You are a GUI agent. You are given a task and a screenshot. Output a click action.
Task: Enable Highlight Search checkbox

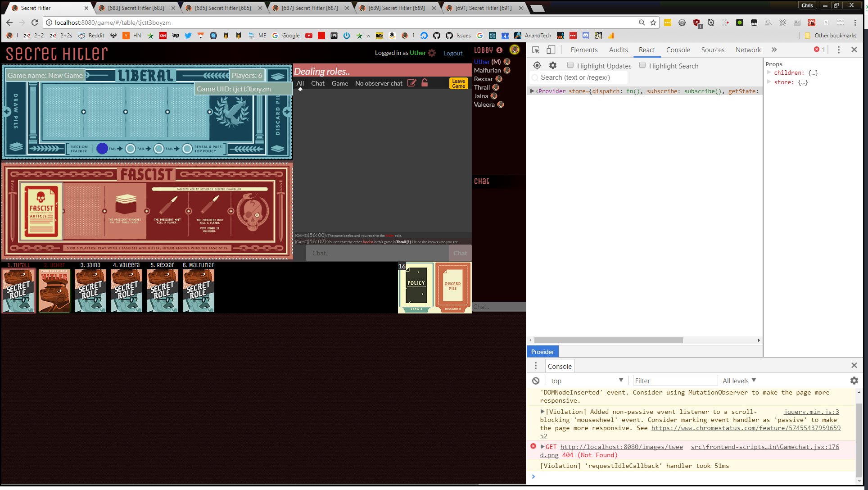click(642, 65)
